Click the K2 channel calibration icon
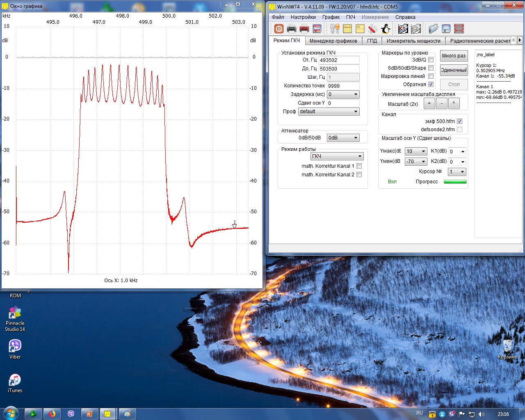The image size is (525, 420). (x=416, y=29)
